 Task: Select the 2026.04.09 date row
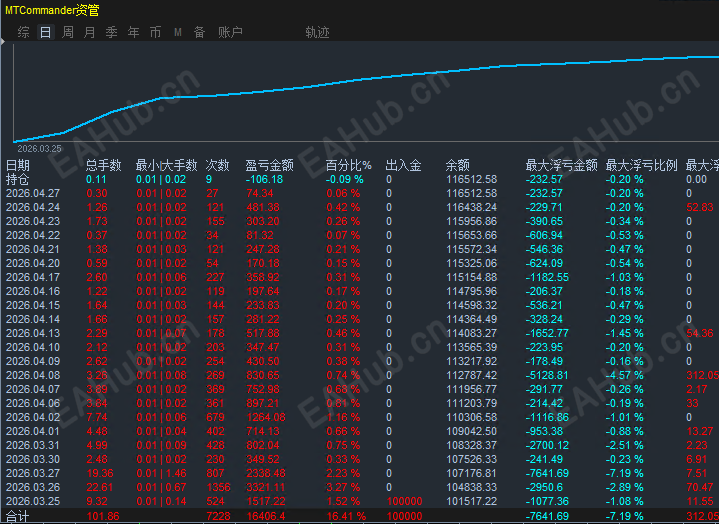(x=360, y=361)
